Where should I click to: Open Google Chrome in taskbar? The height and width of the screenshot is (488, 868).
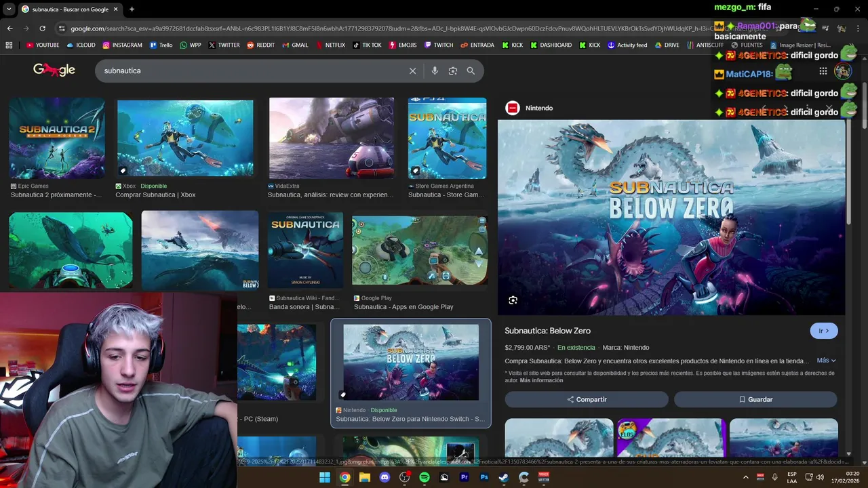344,477
